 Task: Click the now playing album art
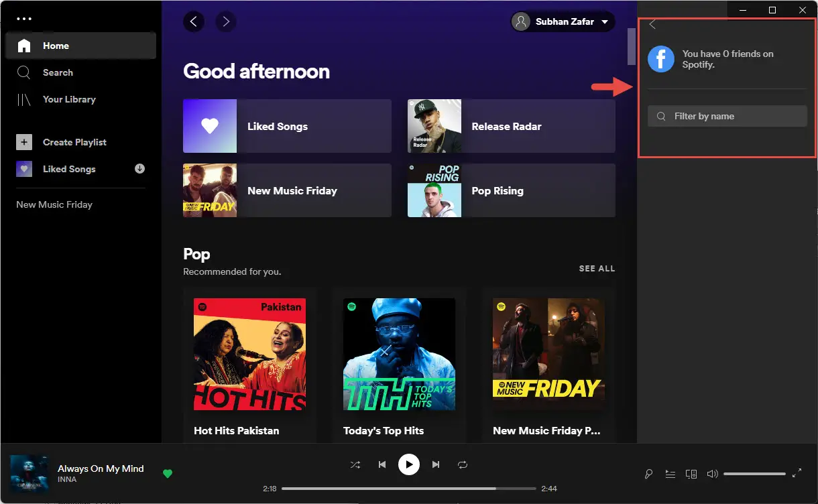[x=29, y=474]
